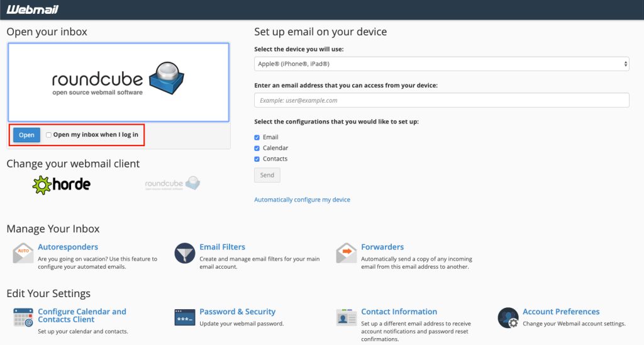The height and width of the screenshot is (345, 644).
Task: Click 'Change your Webmail account settings.' text
Action: point(574,324)
